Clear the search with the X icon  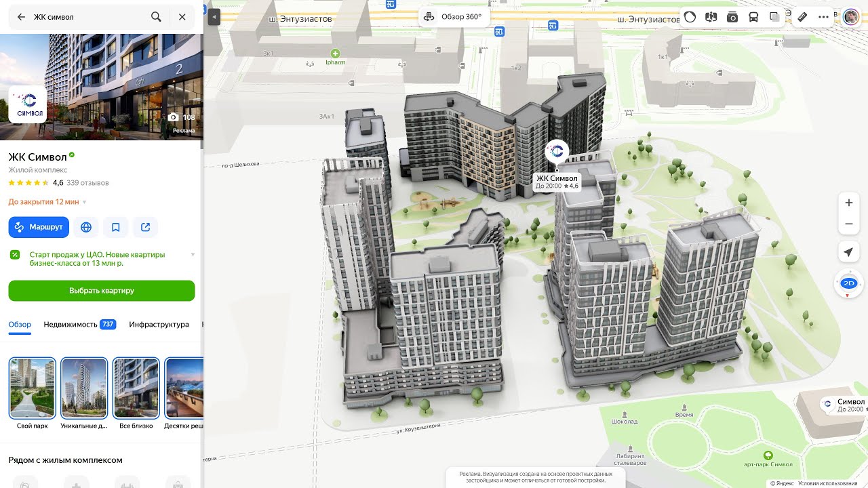[182, 17]
